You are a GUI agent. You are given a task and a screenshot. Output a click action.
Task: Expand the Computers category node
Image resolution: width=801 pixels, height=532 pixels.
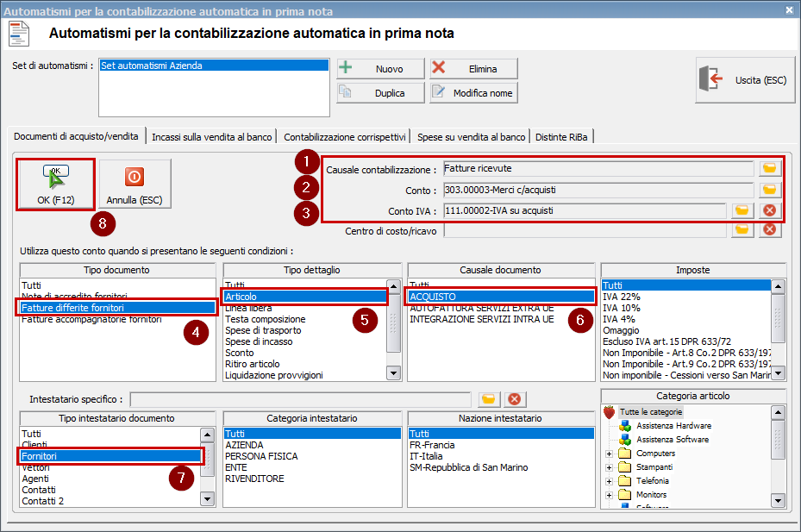(609, 454)
